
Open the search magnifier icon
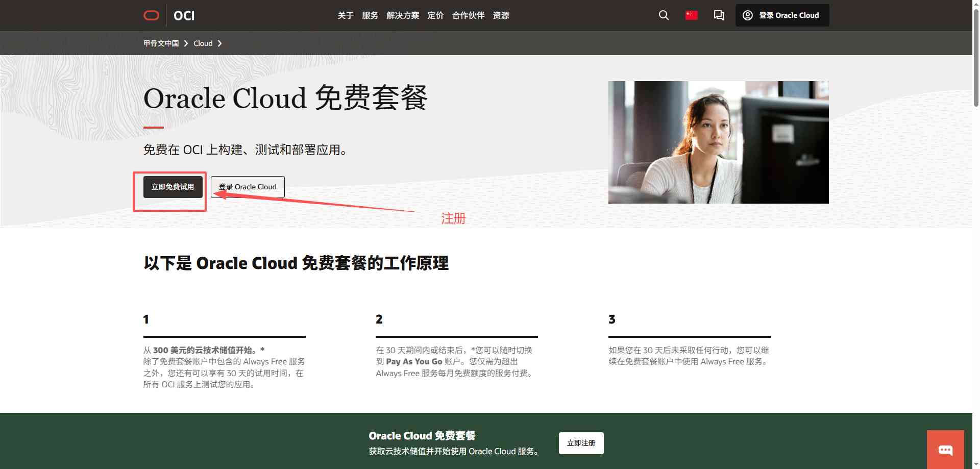point(664,15)
